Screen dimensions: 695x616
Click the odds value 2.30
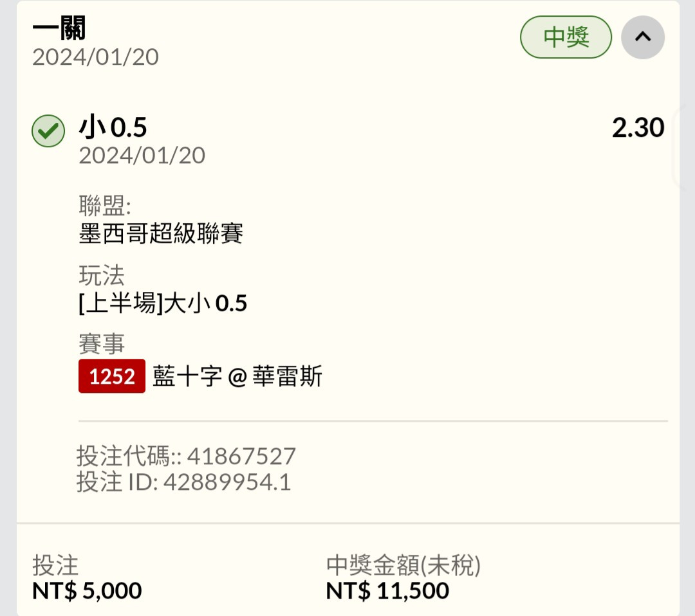[638, 127]
